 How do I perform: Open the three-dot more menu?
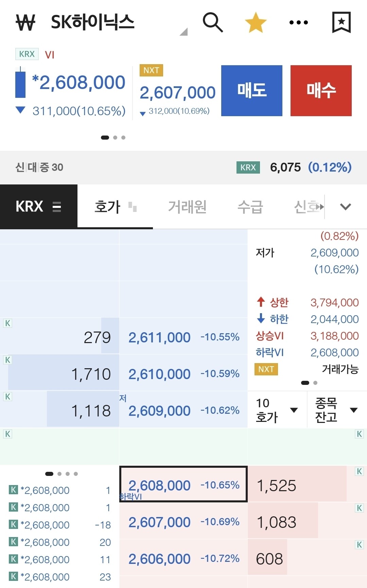299,22
